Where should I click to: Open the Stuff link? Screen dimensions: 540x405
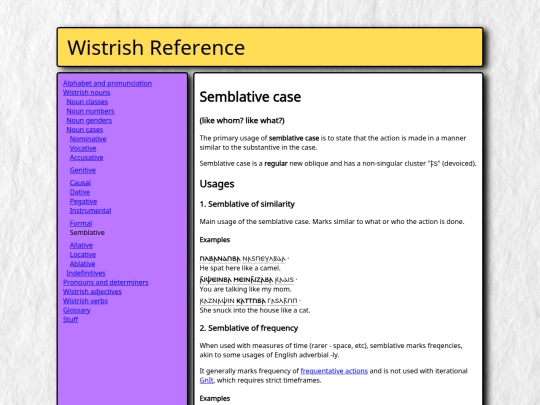point(71,320)
